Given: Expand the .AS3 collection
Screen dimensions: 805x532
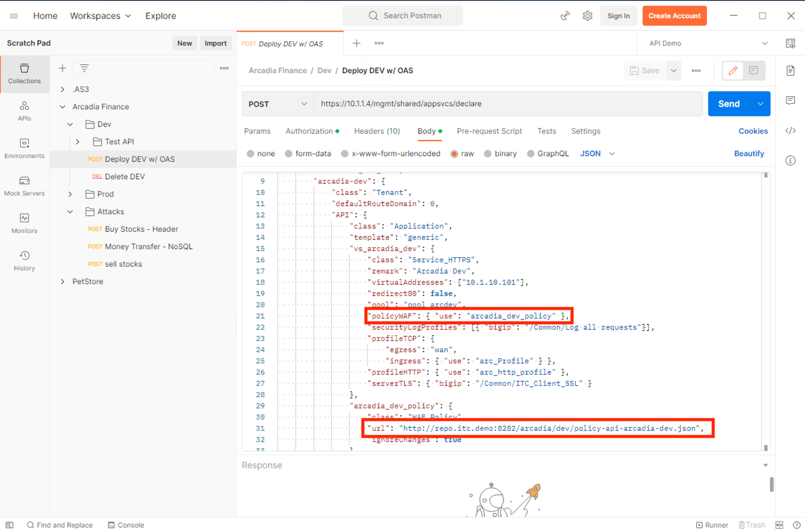Looking at the screenshot, I should click(x=62, y=89).
